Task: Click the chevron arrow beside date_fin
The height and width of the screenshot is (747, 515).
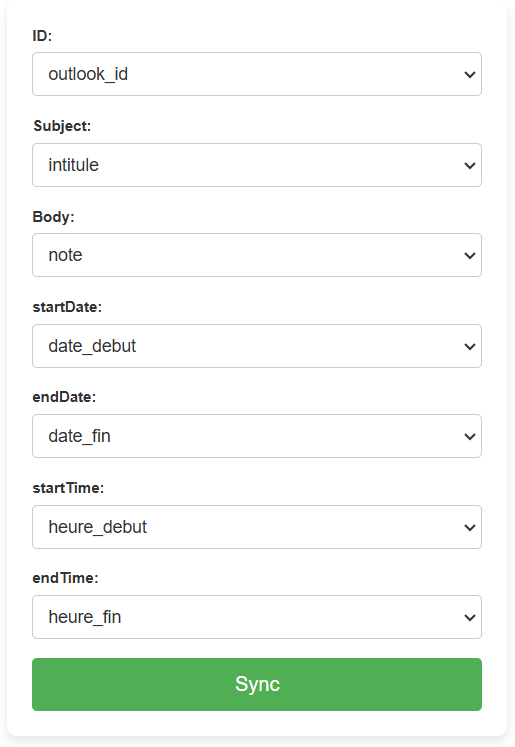Action: point(470,437)
